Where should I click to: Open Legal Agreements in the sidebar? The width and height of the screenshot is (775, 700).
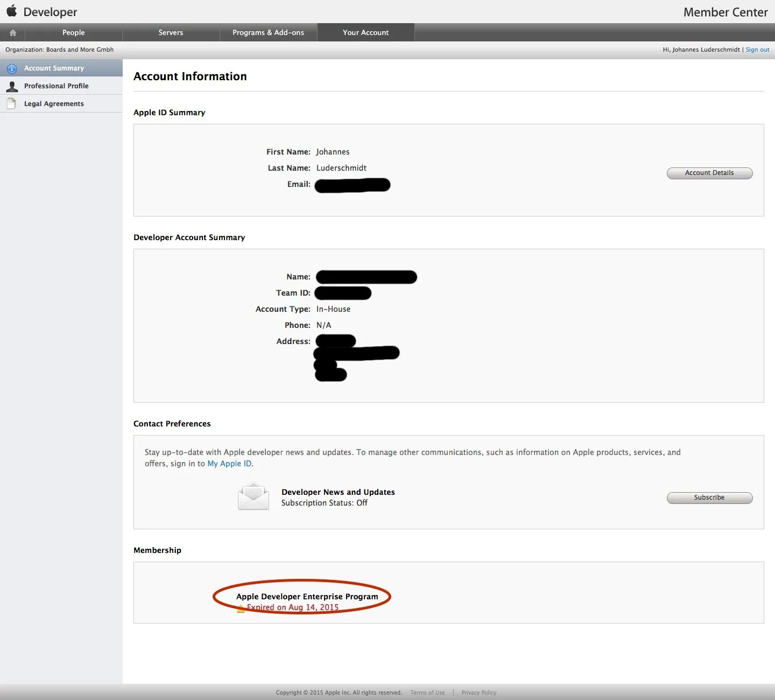[x=61, y=104]
